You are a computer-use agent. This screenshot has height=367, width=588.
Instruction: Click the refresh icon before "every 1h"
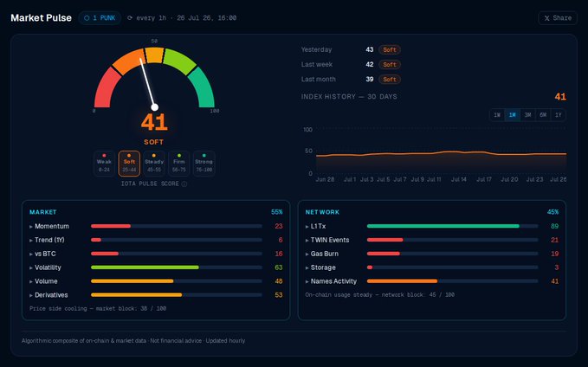point(130,18)
